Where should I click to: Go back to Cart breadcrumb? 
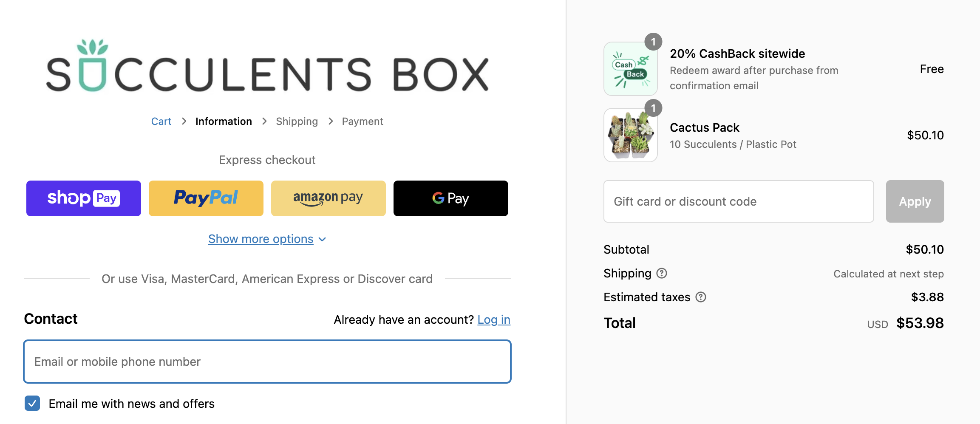point(161,122)
